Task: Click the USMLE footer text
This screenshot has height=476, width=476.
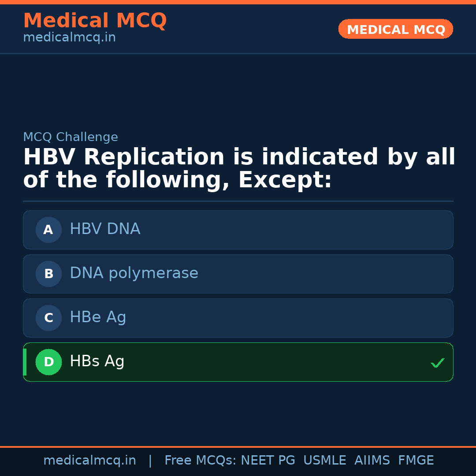Action: point(324,461)
